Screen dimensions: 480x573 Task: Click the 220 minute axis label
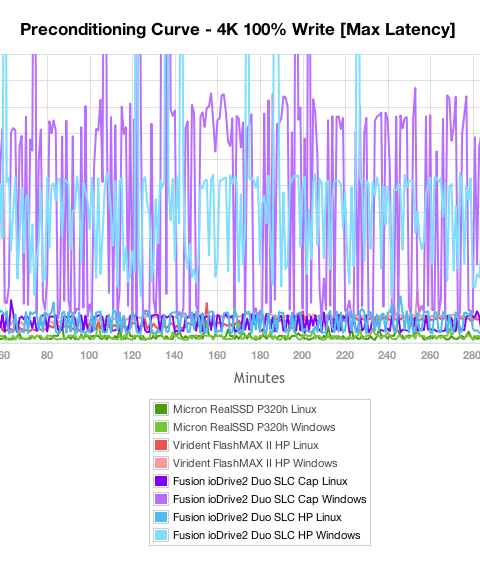coord(345,355)
